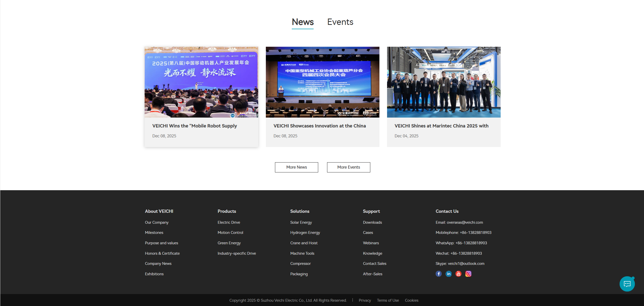This screenshot has width=644, height=306.
Task: Open Terms of Use link
Action: [x=388, y=300]
